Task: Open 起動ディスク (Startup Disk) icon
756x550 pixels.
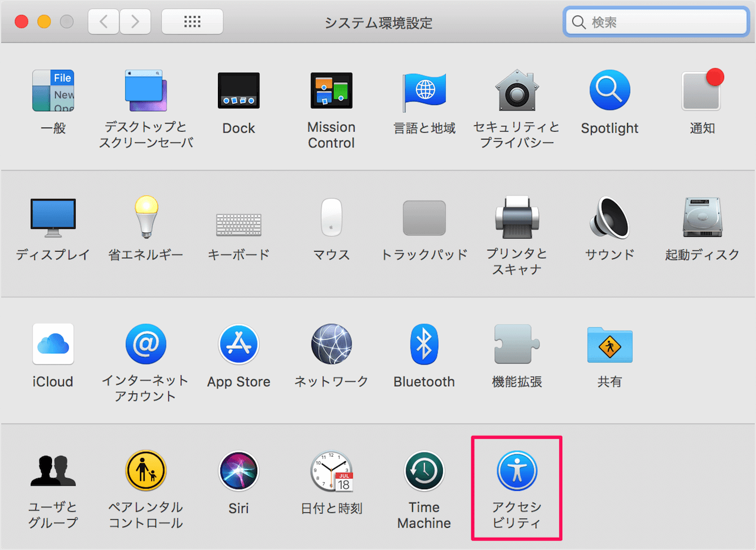Action: click(x=702, y=217)
